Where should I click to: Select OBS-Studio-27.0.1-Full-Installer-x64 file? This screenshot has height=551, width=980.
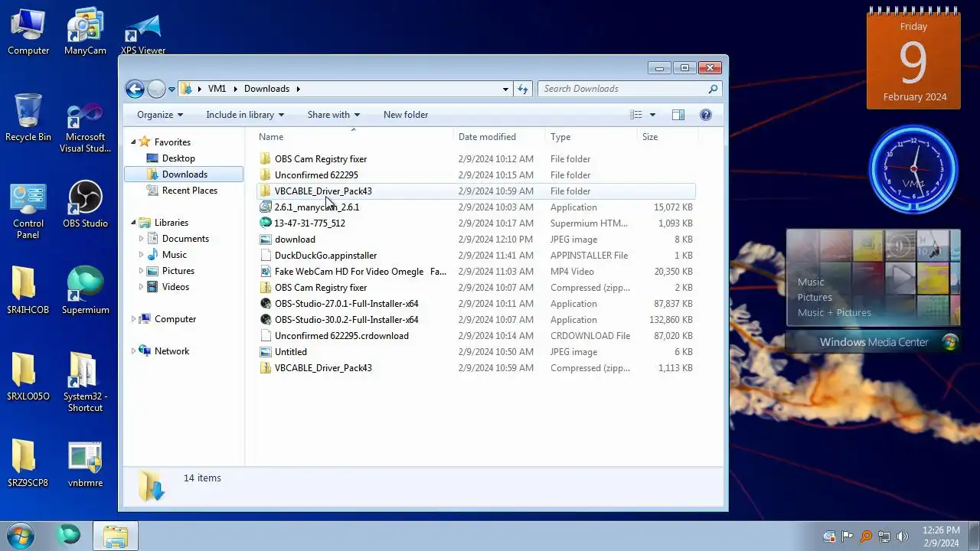(x=475, y=304)
